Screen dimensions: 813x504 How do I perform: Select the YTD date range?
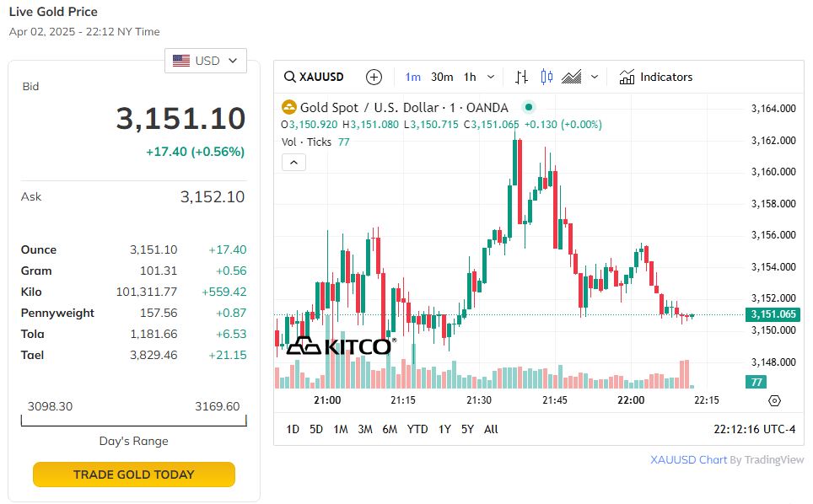click(417, 429)
